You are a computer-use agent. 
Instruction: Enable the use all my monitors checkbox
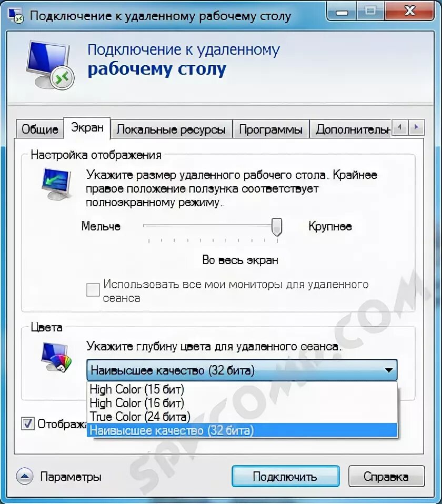click(93, 289)
